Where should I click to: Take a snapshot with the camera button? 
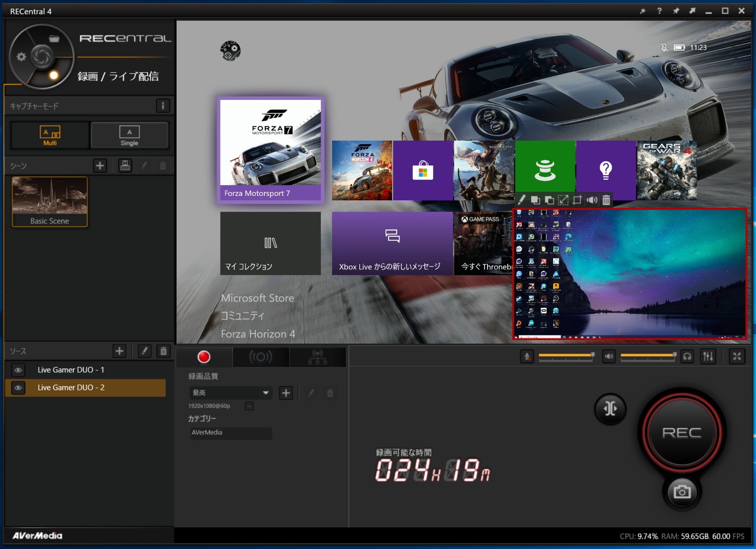click(682, 491)
